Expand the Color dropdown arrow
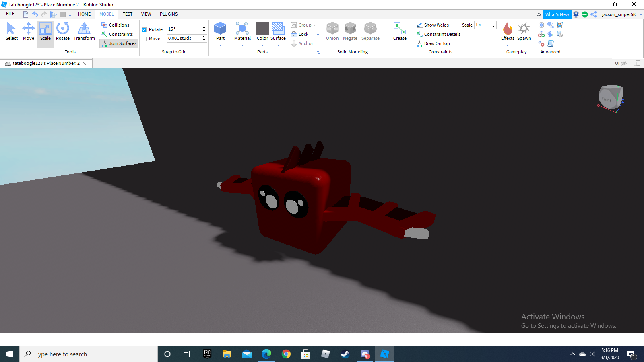 pyautogui.click(x=262, y=45)
